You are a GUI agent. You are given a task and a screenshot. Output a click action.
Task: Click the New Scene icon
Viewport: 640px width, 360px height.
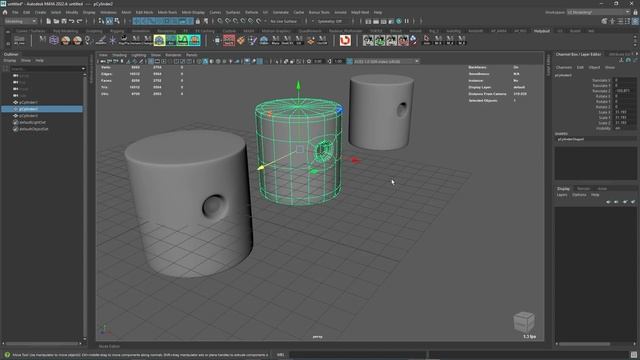click(x=49, y=21)
